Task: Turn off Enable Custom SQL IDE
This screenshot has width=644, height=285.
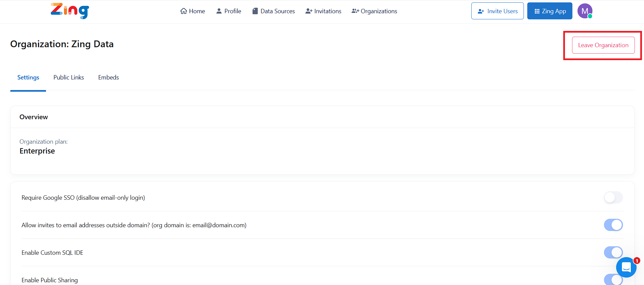Action: pyautogui.click(x=613, y=252)
